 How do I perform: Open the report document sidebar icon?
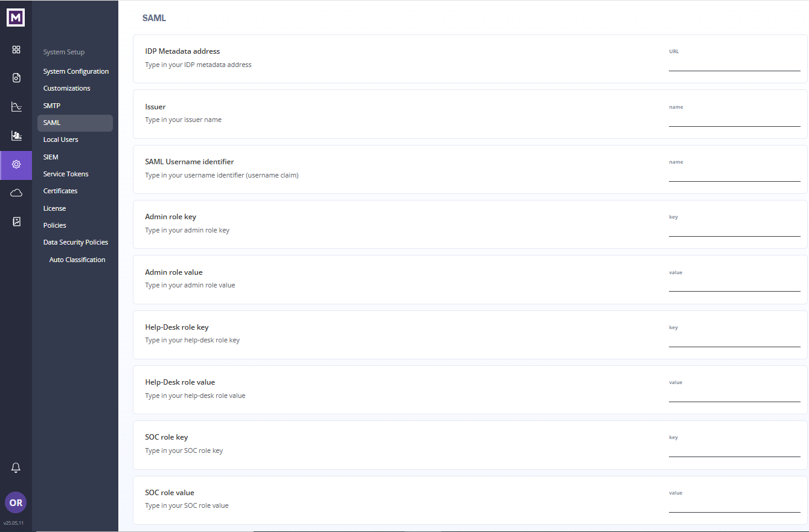[x=16, y=222]
